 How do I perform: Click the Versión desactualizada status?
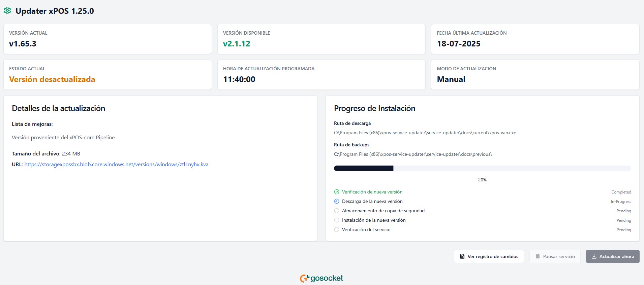coord(52,79)
